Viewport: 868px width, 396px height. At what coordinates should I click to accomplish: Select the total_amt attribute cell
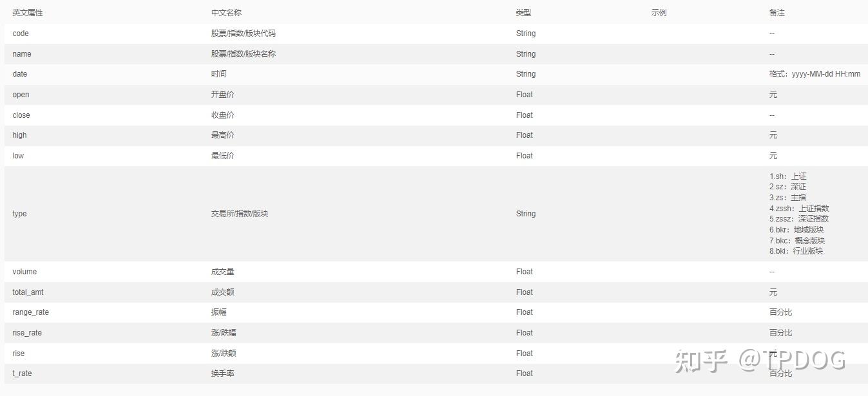click(x=28, y=292)
